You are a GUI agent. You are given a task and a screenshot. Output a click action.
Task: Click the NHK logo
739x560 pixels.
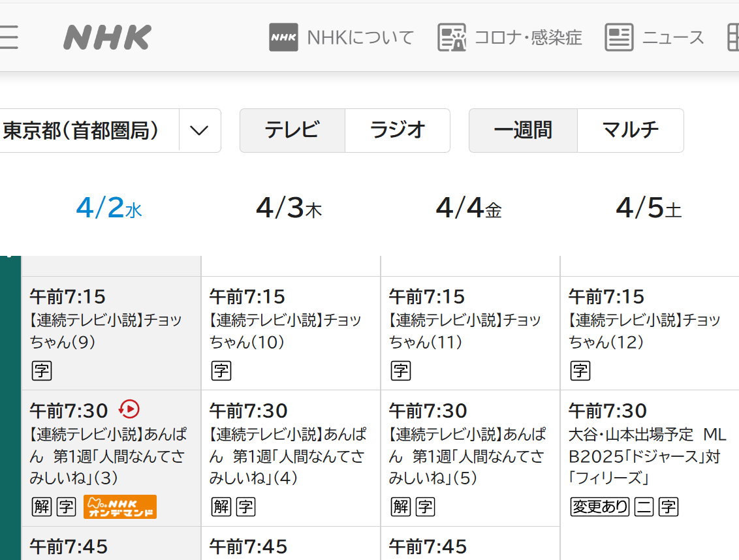[108, 37]
